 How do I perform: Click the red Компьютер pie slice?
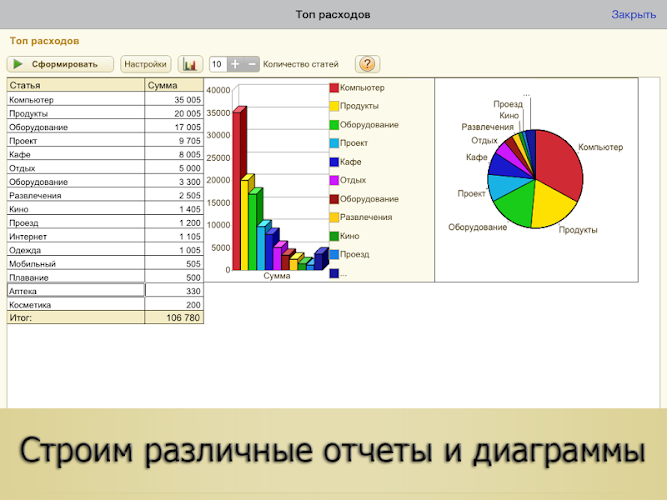(x=559, y=164)
